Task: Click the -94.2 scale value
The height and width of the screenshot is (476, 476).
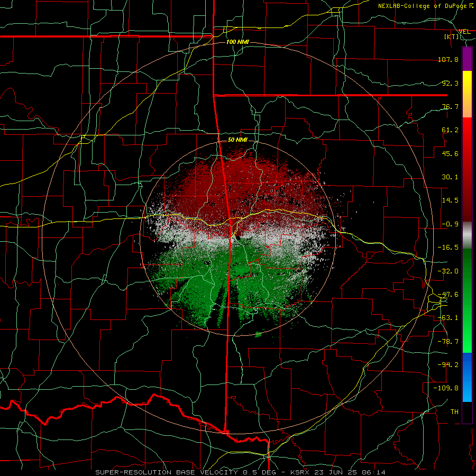Action: click(448, 365)
